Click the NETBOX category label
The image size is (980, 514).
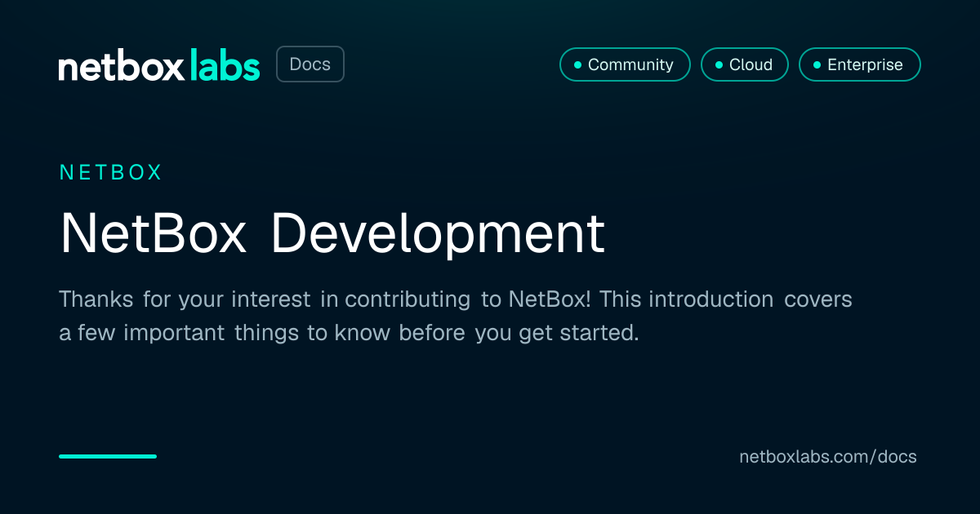tap(111, 172)
